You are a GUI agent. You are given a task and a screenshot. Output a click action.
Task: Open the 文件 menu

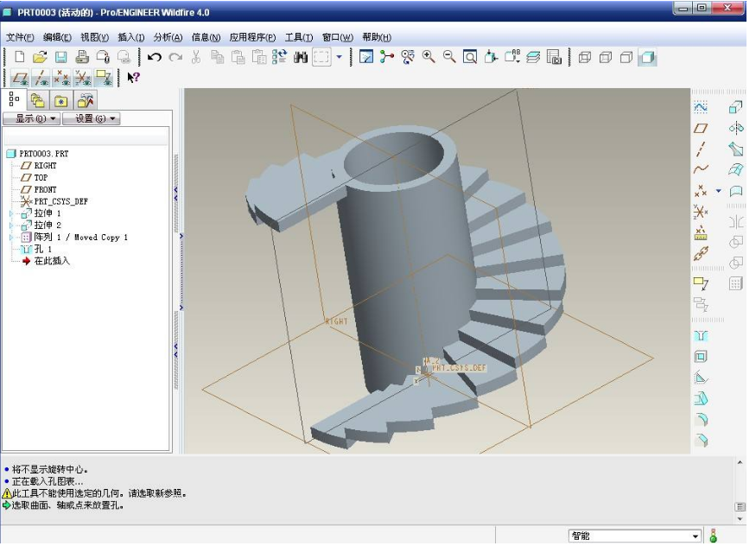tap(20, 37)
